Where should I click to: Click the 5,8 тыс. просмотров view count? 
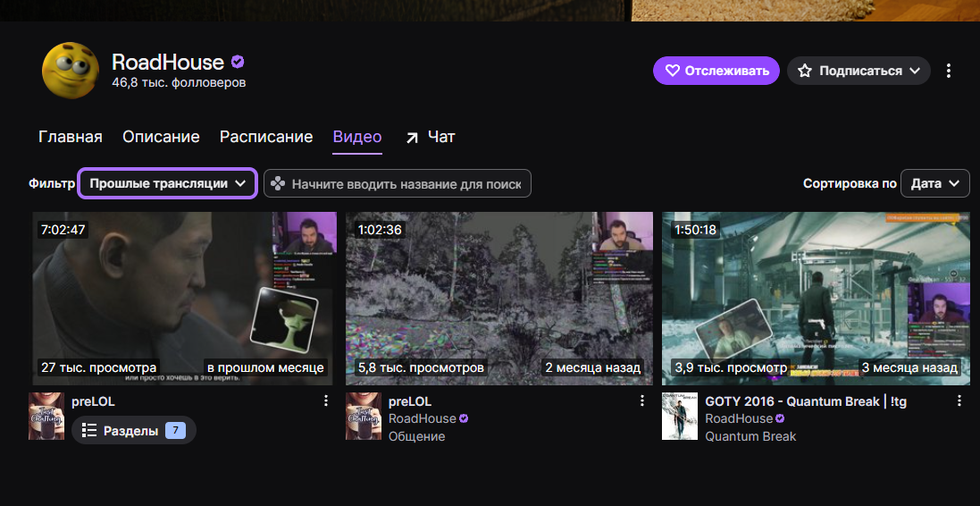click(422, 367)
